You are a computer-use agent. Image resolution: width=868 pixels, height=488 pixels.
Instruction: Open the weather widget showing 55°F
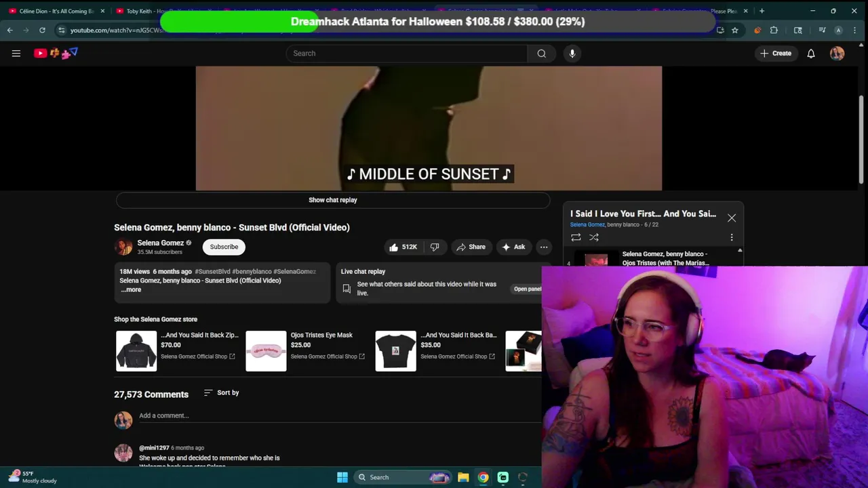tap(33, 477)
